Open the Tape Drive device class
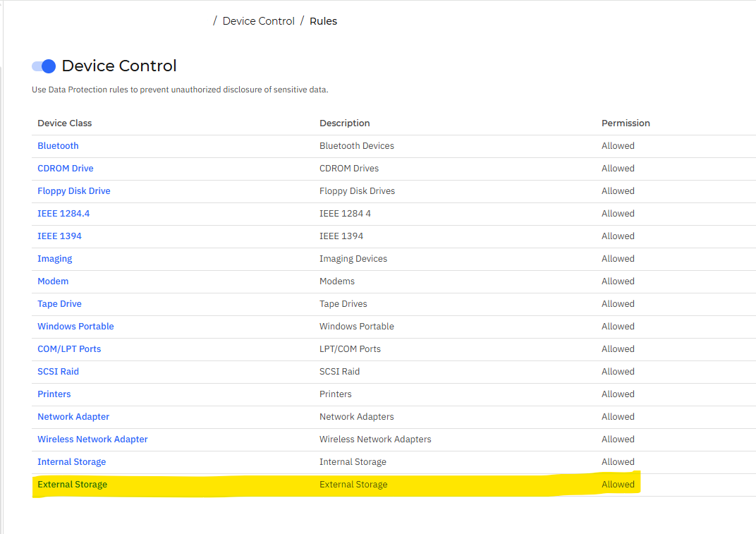The height and width of the screenshot is (534, 756). (59, 304)
